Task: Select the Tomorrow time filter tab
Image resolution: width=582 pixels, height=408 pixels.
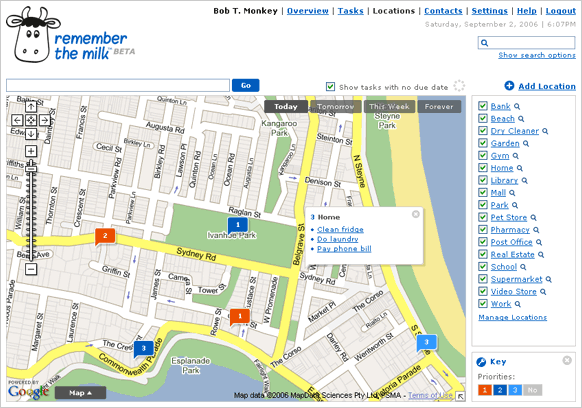Action: (x=336, y=107)
